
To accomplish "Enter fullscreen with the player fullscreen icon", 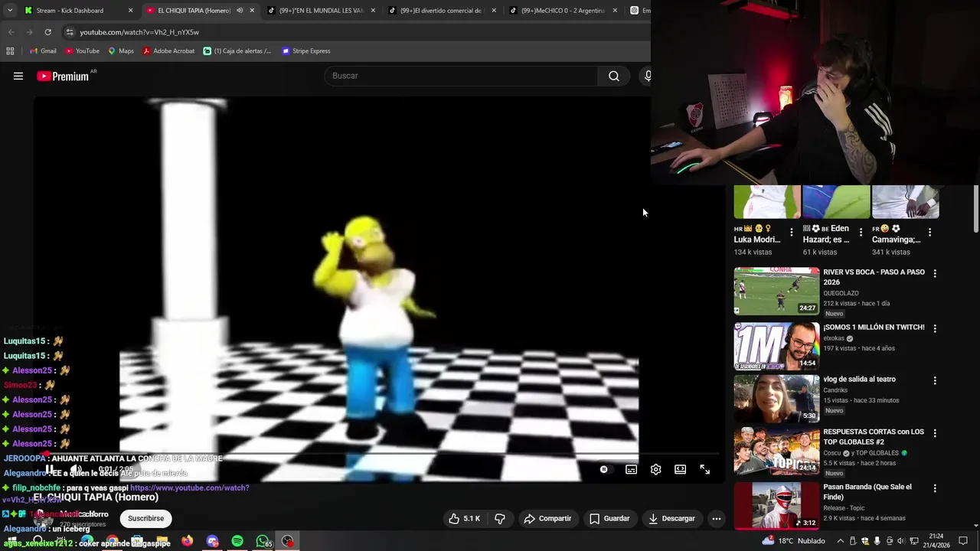I will pos(704,469).
